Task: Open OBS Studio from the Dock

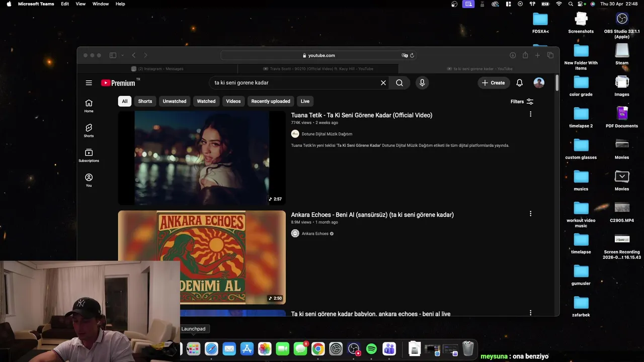Action: [354, 349]
